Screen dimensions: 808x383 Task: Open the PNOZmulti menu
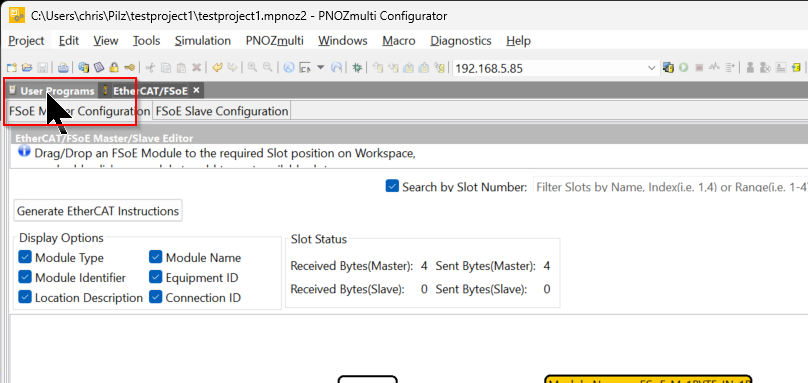point(274,41)
